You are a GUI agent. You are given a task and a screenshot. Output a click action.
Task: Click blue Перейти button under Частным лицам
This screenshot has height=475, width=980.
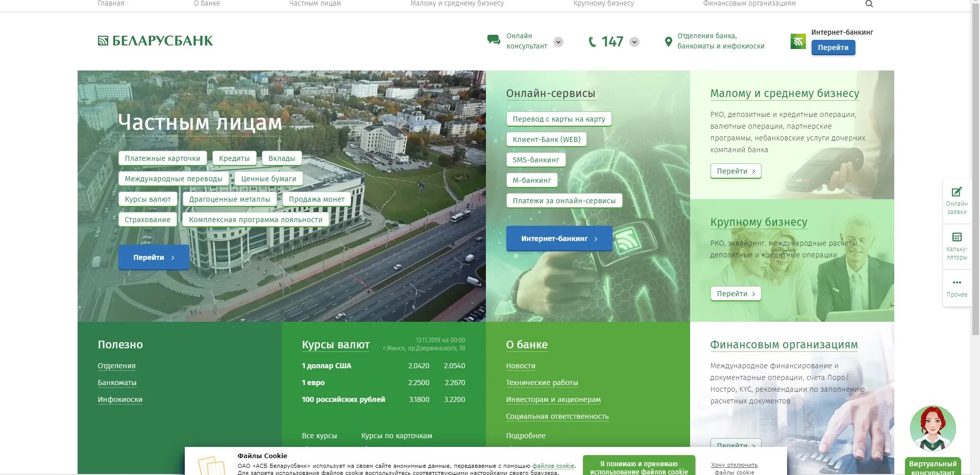pyautogui.click(x=154, y=257)
